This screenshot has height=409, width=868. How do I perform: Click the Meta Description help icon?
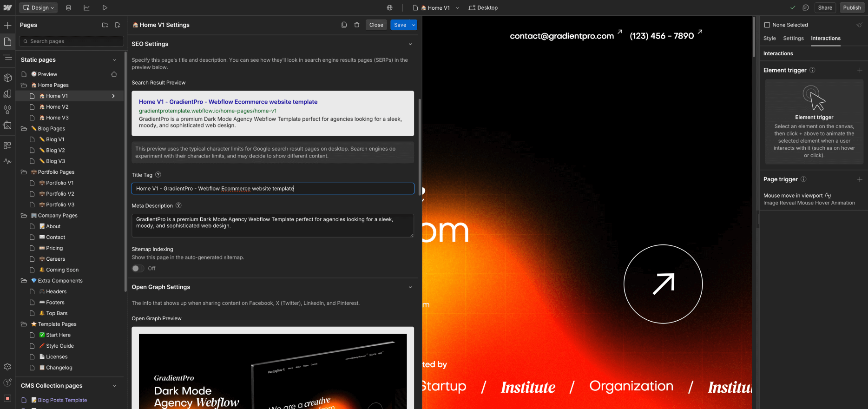point(178,205)
